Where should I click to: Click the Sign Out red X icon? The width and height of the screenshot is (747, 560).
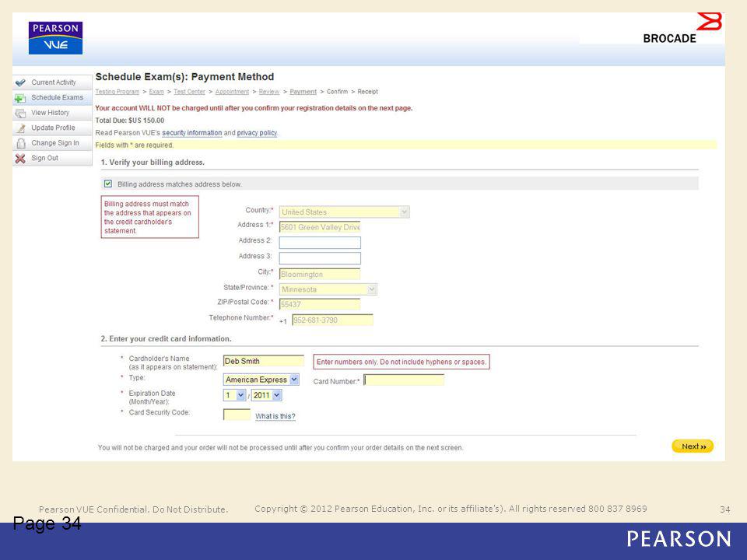[20, 159]
